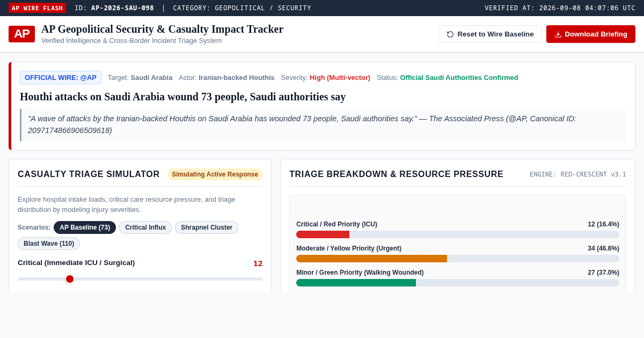This screenshot has height=338, width=644.
Task: Click the Official Saudi Authorities Confirmed status
Action: tap(459, 78)
